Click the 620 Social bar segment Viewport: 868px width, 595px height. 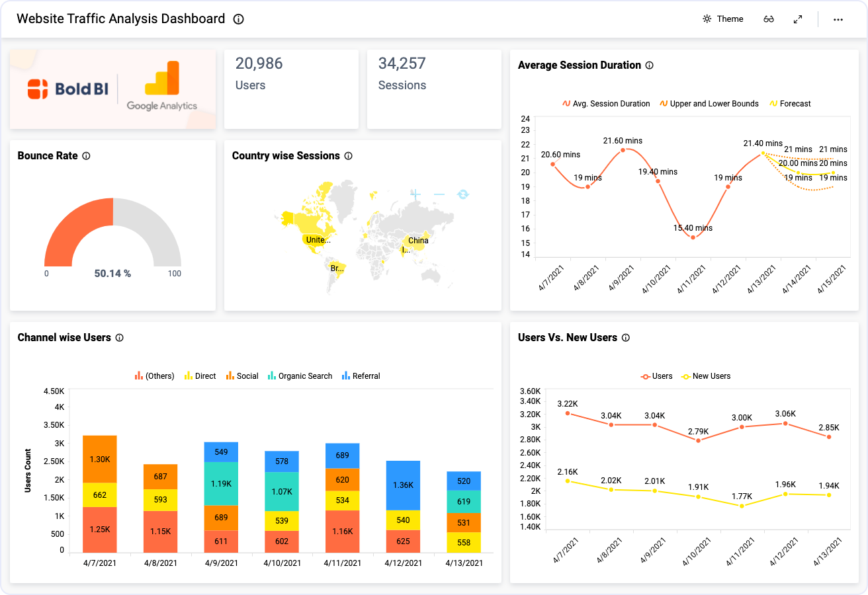point(342,480)
